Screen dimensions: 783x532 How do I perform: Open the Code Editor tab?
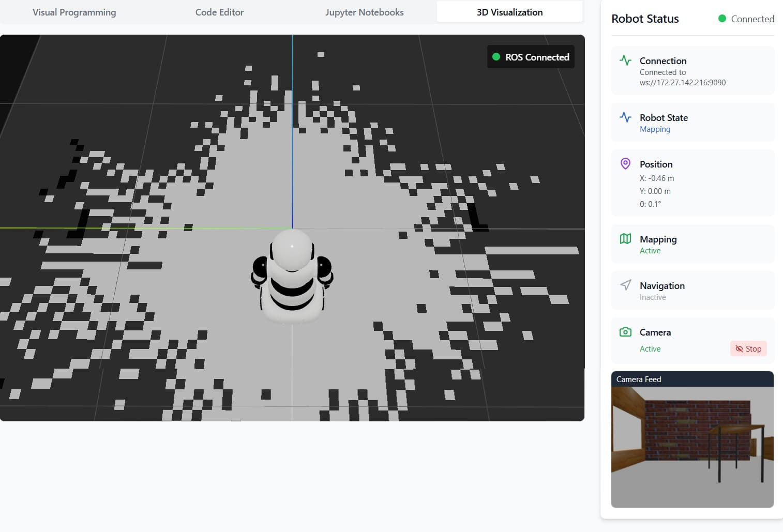click(x=219, y=12)
